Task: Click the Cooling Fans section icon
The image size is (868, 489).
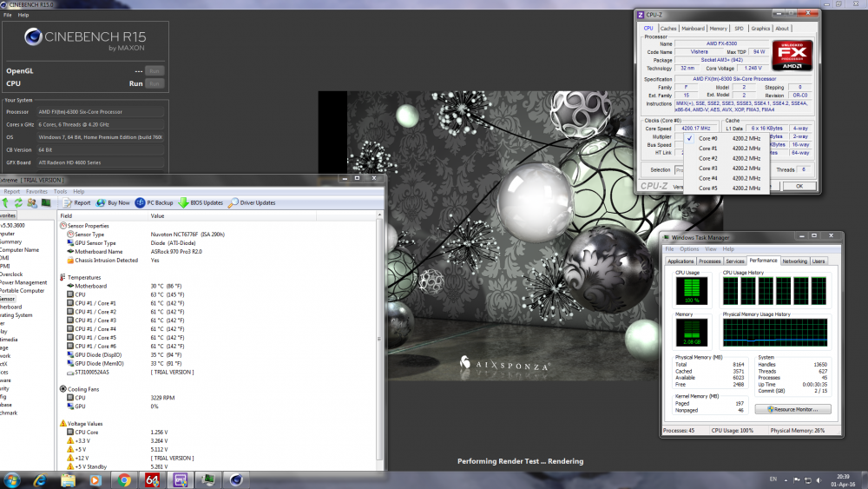Action: (x=63, y=389)
